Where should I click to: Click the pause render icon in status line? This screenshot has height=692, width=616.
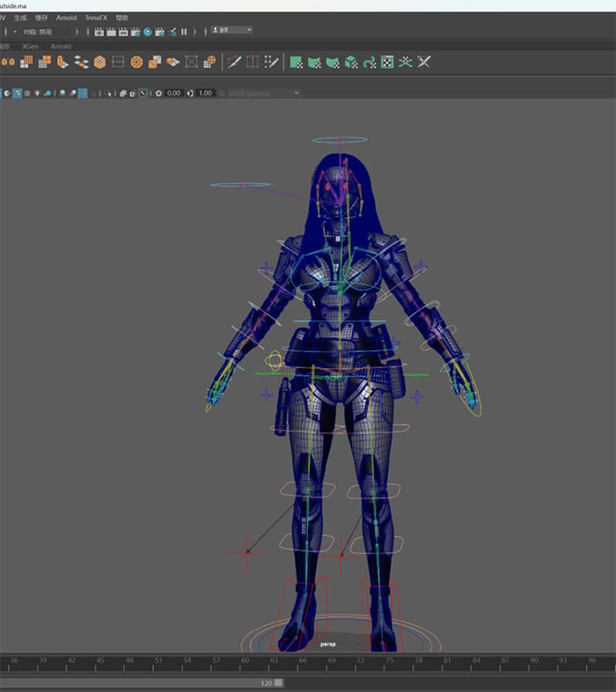point(185,32)
